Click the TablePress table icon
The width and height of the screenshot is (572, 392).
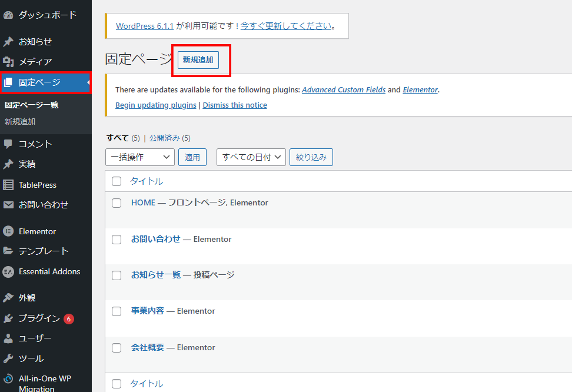point(8,185)
